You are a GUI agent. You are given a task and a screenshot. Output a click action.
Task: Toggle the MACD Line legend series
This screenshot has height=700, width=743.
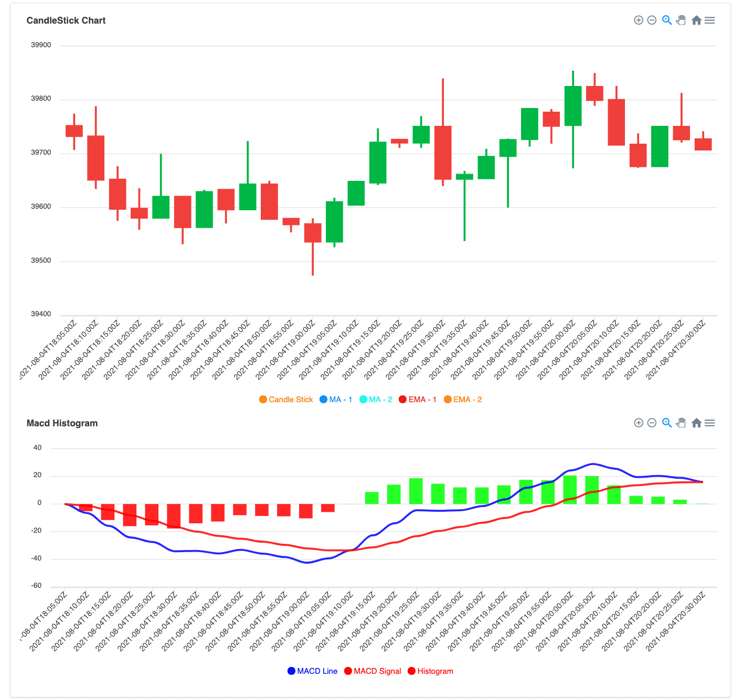tap(312, 671)
